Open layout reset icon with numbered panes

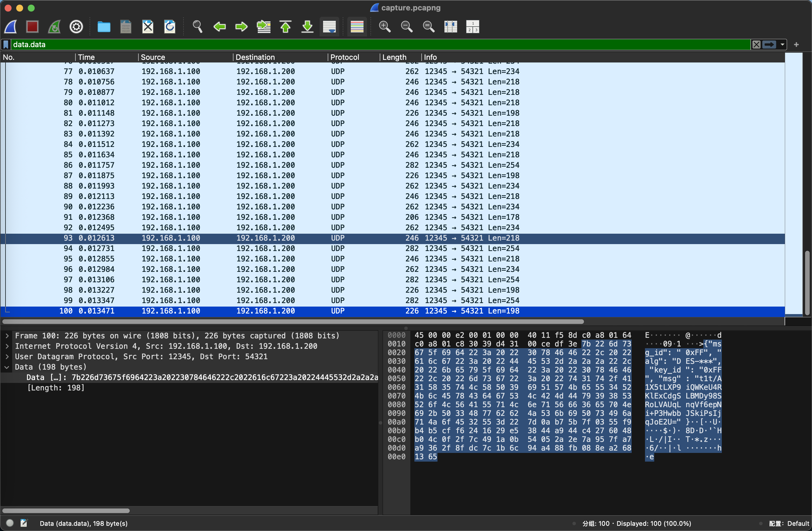pos(472,27)
